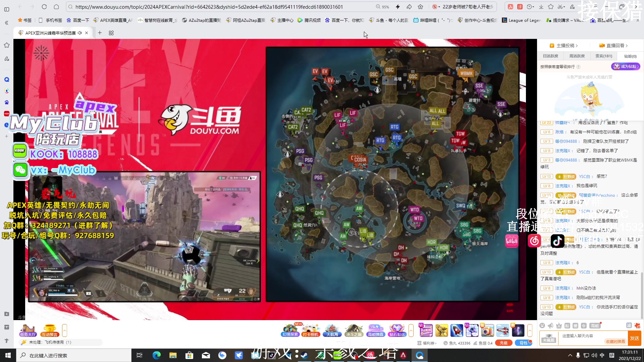Collapse left sidebar with double chevron
Image resolution: width=644 pixels, height=362 pixels.
click(x=7, y=23)
